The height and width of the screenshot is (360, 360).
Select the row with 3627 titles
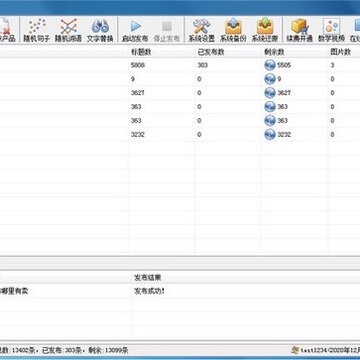pyautogui.click(x=180, y=93)
